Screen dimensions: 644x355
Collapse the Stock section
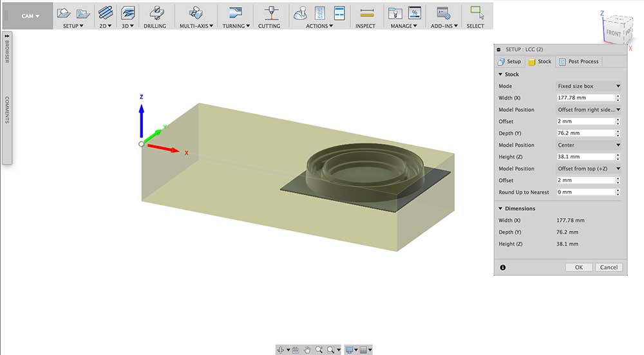(500, 74)
